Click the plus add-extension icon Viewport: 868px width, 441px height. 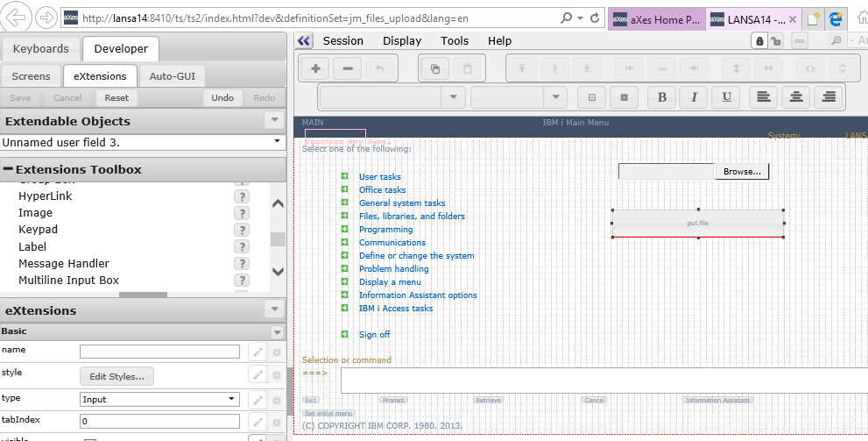315,68
